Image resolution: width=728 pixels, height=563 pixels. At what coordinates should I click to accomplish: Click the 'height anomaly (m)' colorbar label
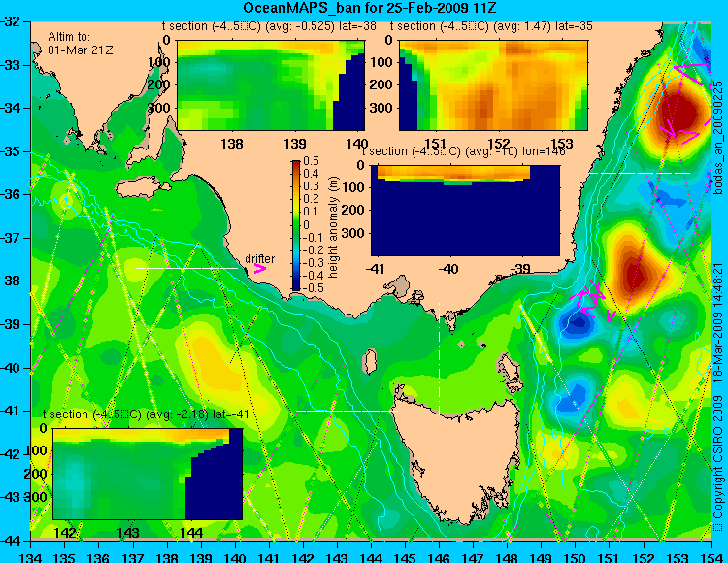pos(333,227)
